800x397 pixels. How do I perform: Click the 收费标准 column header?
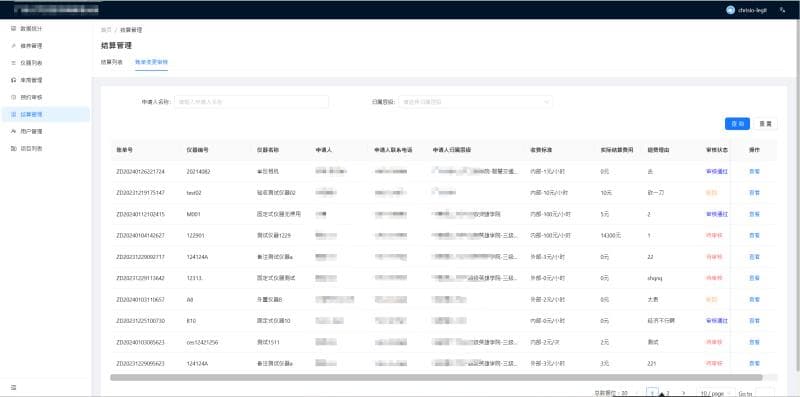541,150
